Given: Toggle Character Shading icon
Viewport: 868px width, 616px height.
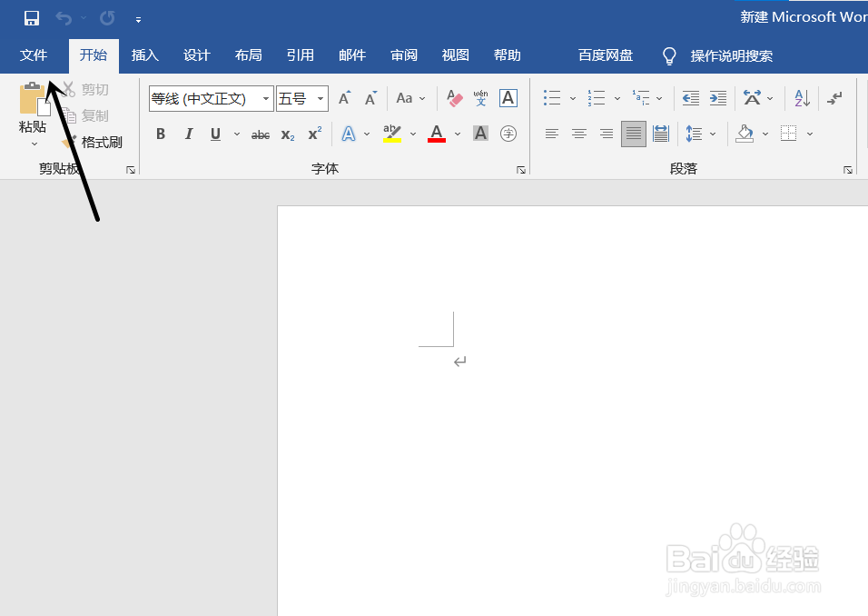Looking at the screenshot, I should (480, 134).
